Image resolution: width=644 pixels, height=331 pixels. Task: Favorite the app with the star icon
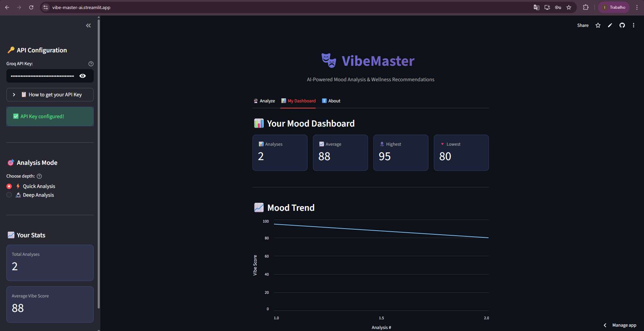[598, 26]
